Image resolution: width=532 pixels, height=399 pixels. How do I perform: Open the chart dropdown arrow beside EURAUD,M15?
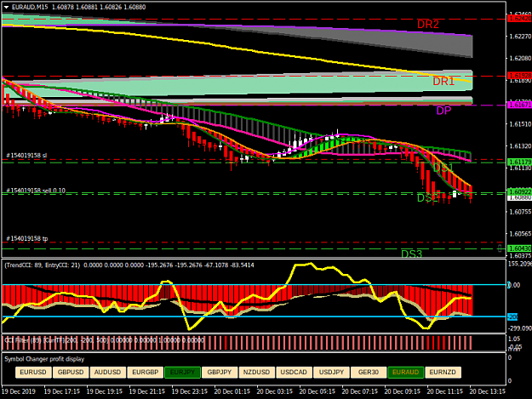[x=6, y=7]
